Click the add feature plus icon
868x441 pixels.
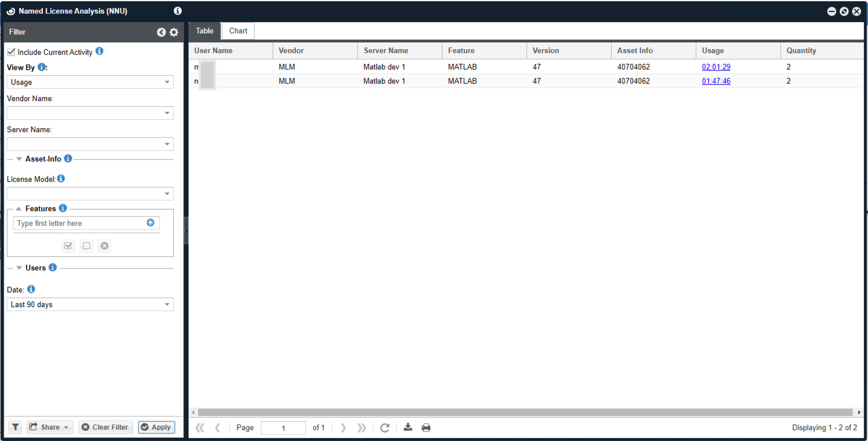(150, 222)
